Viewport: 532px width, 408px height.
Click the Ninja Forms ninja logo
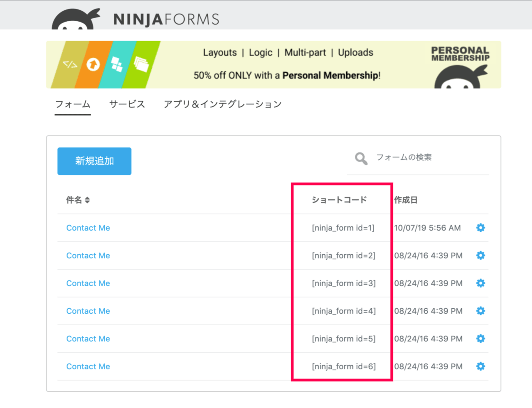(x=76, y=19)
